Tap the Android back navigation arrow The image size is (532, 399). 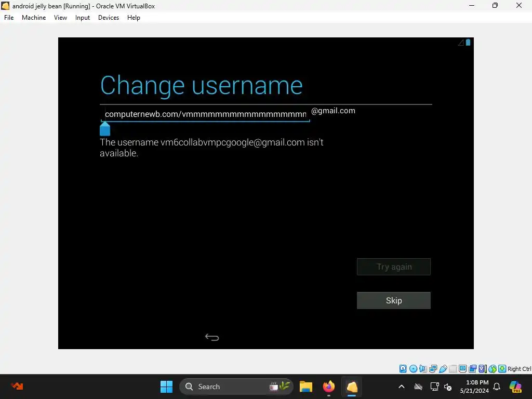click(x=212, y=337)
